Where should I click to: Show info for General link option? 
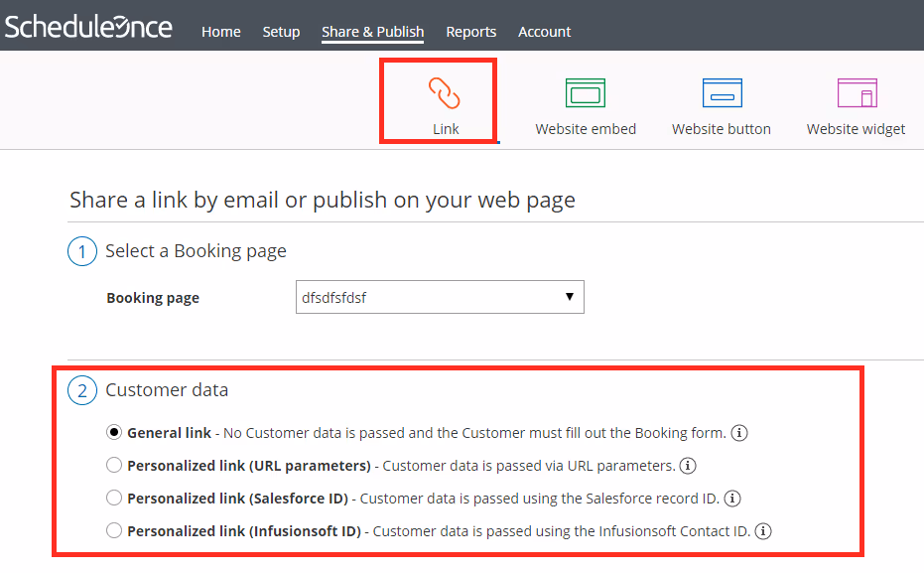[739, 433]
